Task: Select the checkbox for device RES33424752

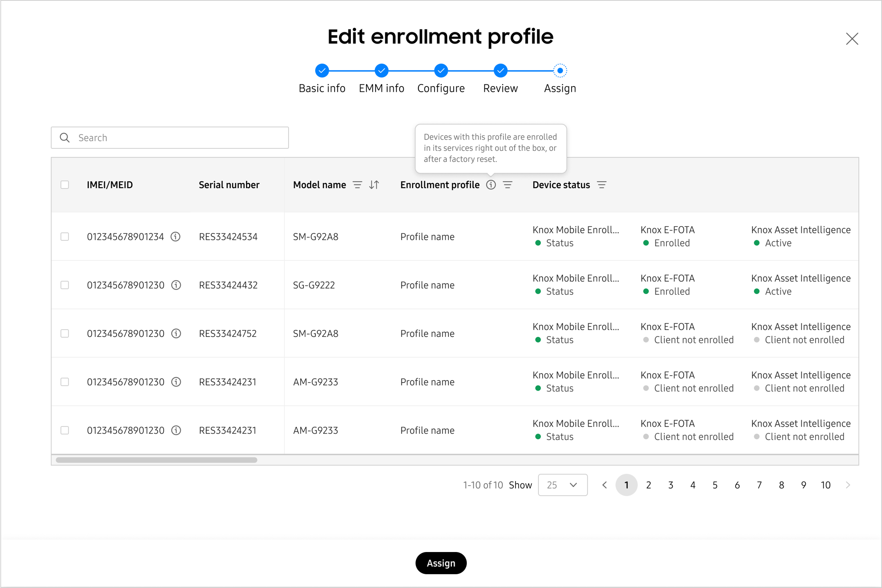Action: tap(65, 333)
